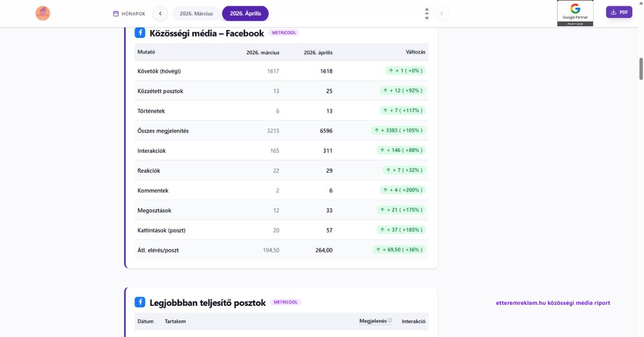644x337 pixels.
Task: Click the April followers value 1618
Action: point(326,71)
